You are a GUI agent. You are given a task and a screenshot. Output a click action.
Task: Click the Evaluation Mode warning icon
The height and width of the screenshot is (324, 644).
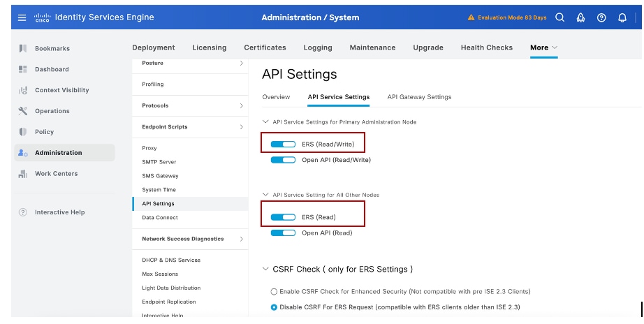[x=471, y=17]
